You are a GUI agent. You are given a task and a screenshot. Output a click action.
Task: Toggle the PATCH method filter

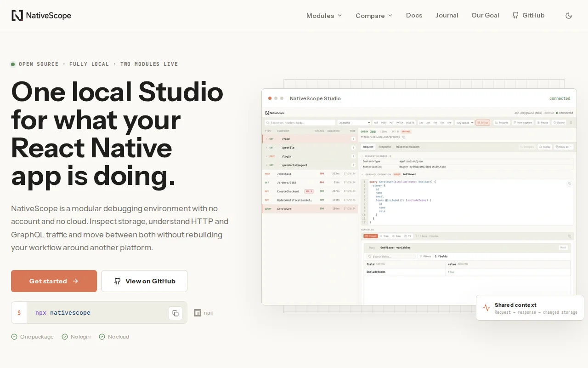click(400, 123)
